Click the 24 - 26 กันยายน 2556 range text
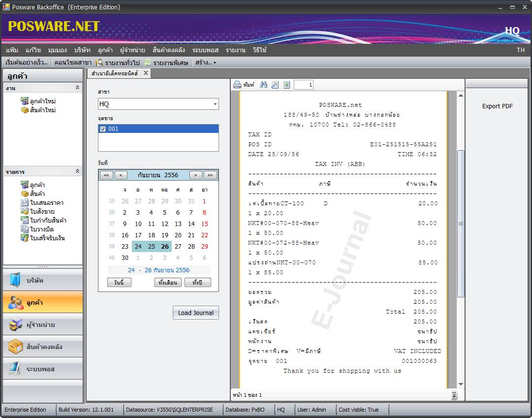 point(158,270)
